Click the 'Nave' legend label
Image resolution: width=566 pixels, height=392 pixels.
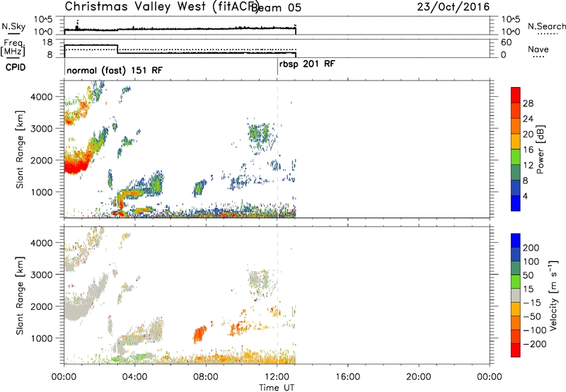point(538,50)
